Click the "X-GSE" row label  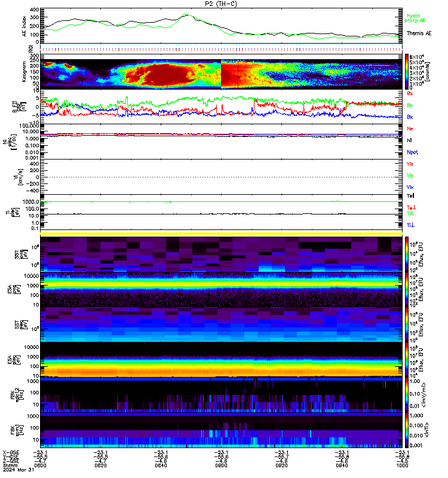coord(11,452)
